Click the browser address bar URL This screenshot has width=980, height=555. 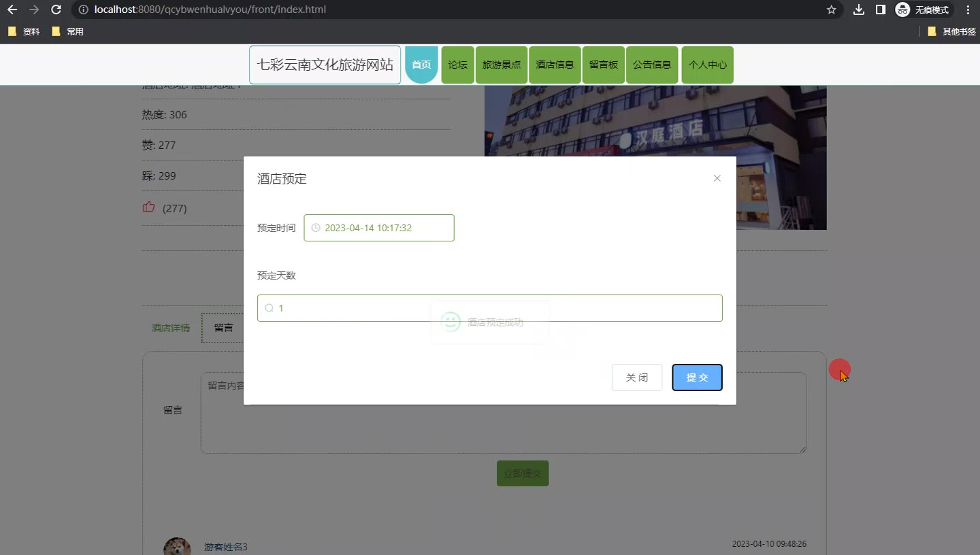(x=210, y=10)
